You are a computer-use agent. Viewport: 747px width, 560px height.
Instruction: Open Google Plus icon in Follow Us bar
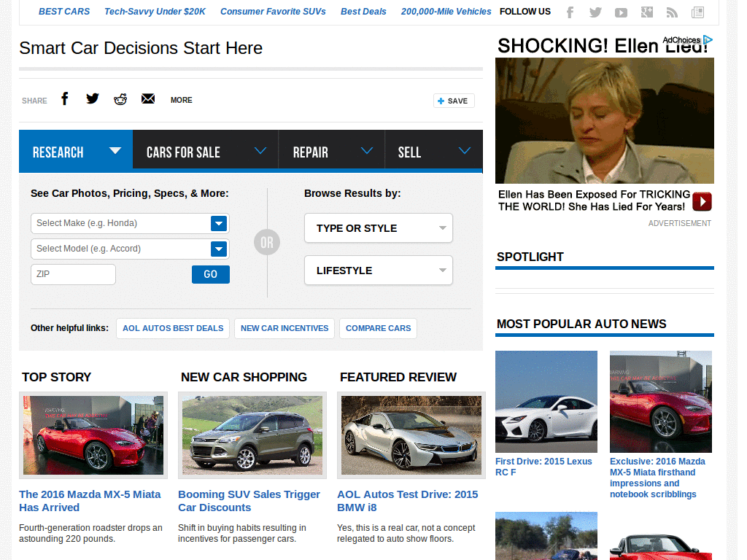click(646, 12)
